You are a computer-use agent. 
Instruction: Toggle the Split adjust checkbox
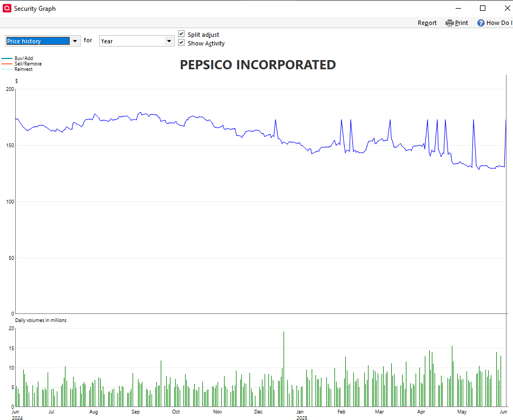coord(181,34)
